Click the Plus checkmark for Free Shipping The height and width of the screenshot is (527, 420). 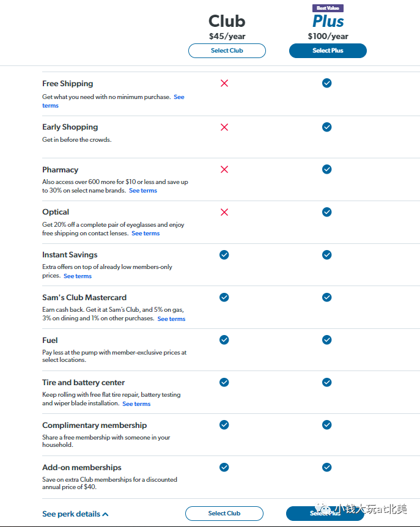(x=327, y=83)
